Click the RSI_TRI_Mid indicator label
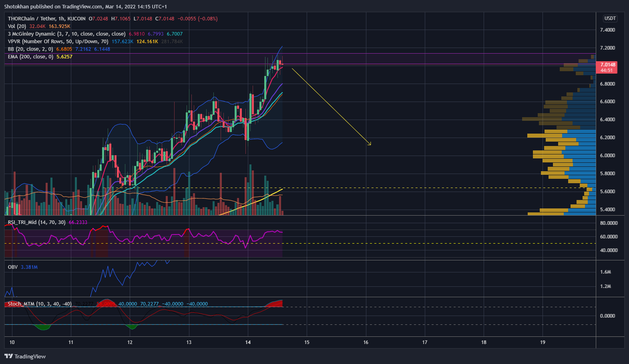629x364 pixels. (x=36, y=222)
